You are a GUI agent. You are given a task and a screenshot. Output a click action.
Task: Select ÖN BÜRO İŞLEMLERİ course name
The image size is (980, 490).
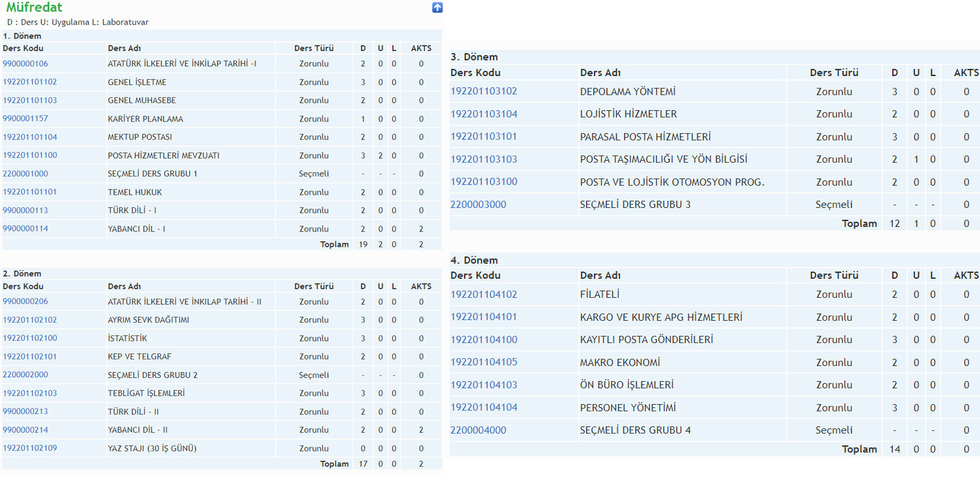click(627, 385)
